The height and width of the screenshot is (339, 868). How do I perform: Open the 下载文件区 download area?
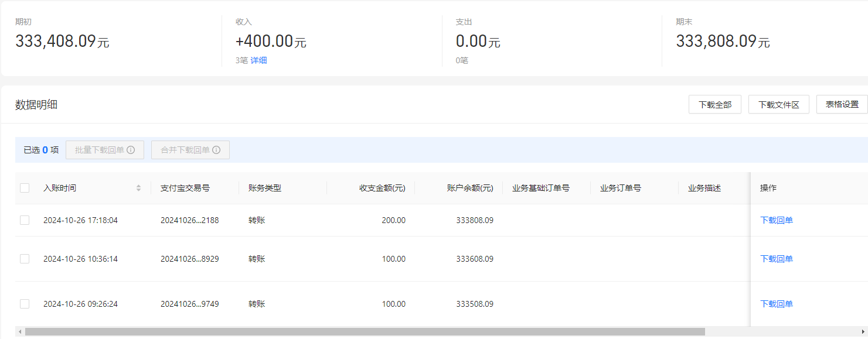point(778,104)
